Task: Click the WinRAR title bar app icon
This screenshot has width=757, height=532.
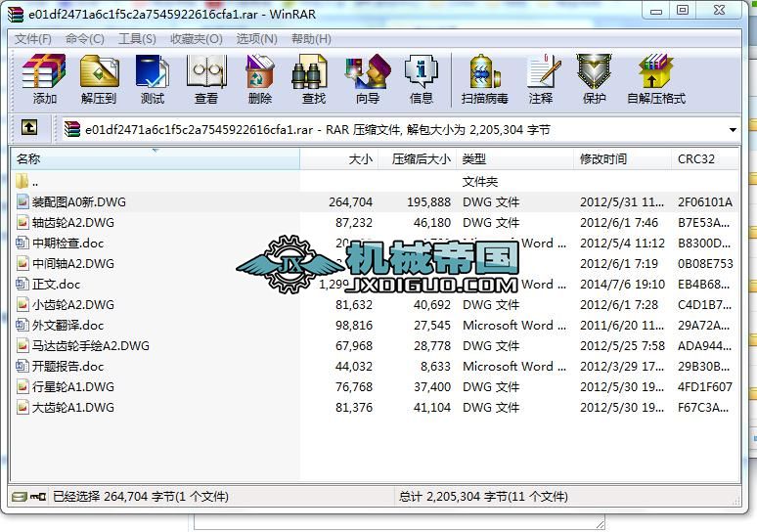Action: [x=16, y=15]
